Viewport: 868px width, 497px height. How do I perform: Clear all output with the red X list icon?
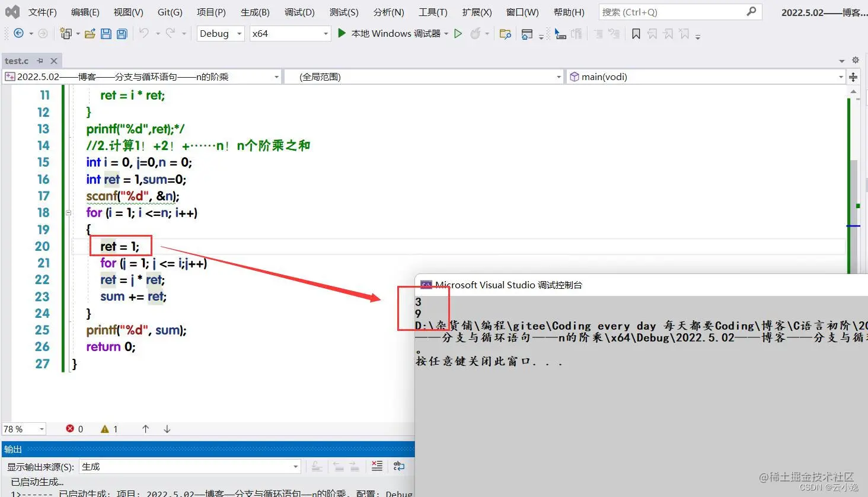(x=376, y=466)
